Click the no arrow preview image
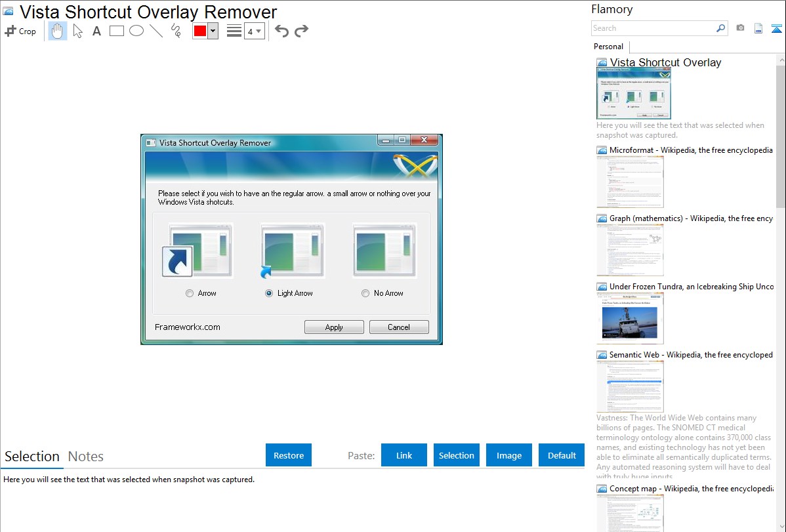The height and width of the screenshot is (532, 786). 384,250
